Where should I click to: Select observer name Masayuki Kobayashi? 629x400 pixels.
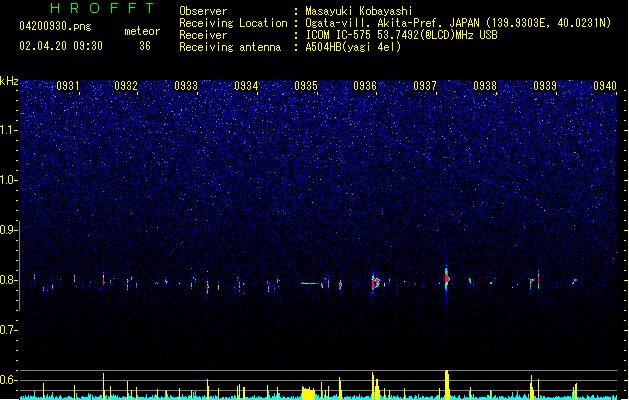(359, 11)
